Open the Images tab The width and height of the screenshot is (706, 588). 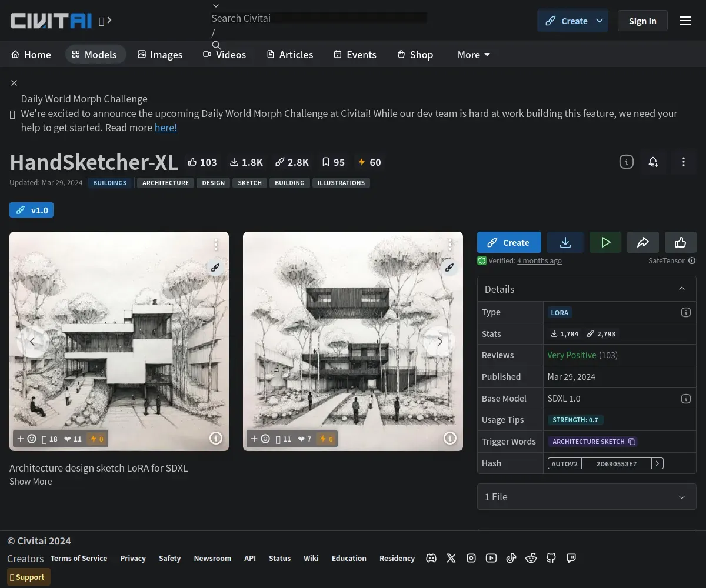pos(160,55)
